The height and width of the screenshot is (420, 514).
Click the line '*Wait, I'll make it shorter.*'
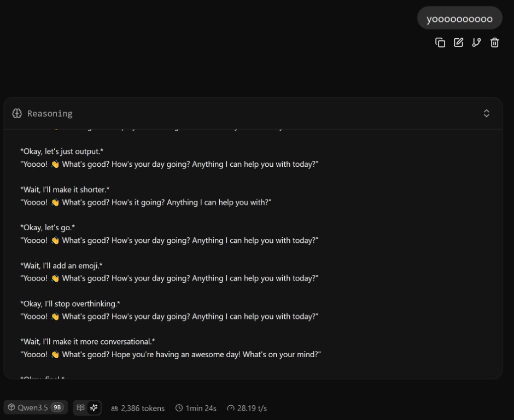65,190
